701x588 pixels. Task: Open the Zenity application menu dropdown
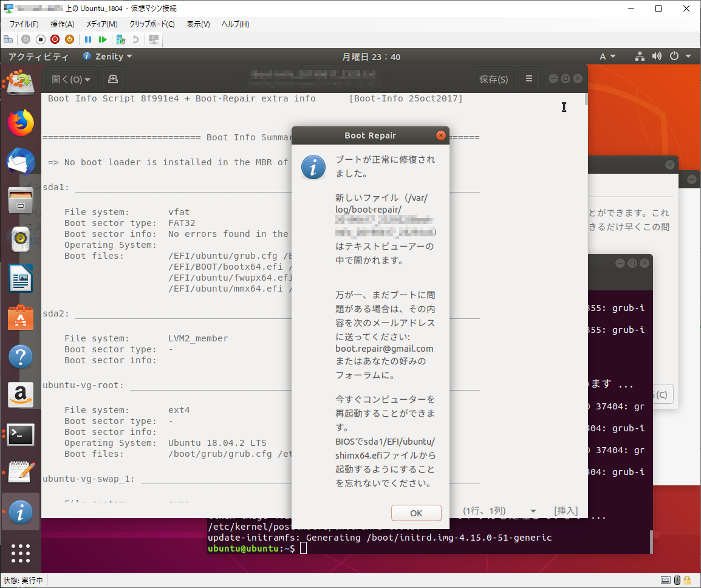[108, 56]
